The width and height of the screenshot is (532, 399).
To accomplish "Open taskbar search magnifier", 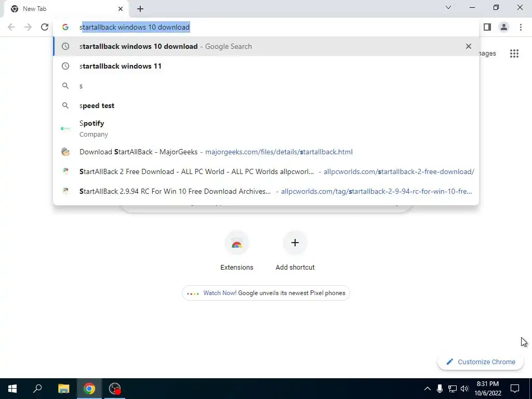I will click(37, 389).
